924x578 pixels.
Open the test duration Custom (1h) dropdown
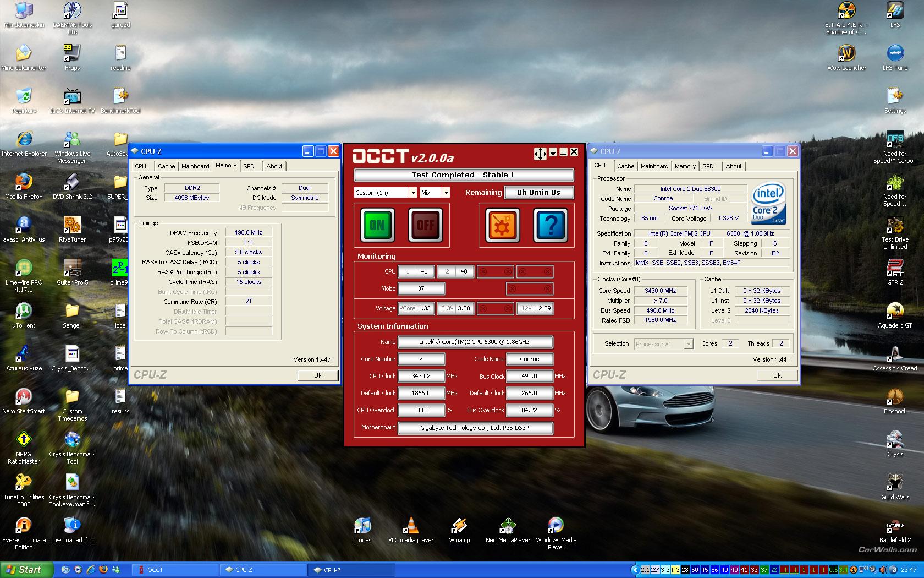click(413, 193)
